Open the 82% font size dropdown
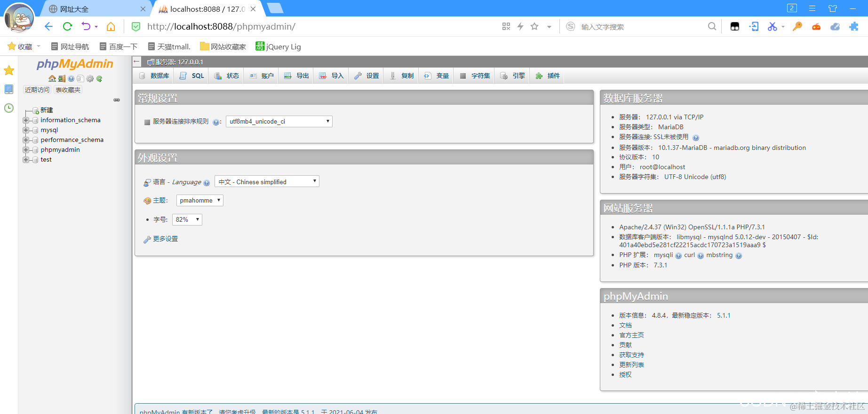Screen dimensions: 868x414 pos(187,219)
